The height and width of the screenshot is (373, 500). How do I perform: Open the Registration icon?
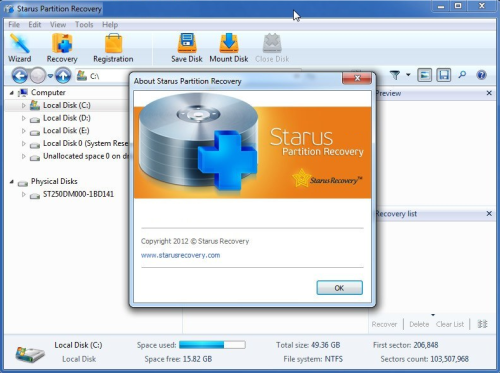tap(113, 48)
